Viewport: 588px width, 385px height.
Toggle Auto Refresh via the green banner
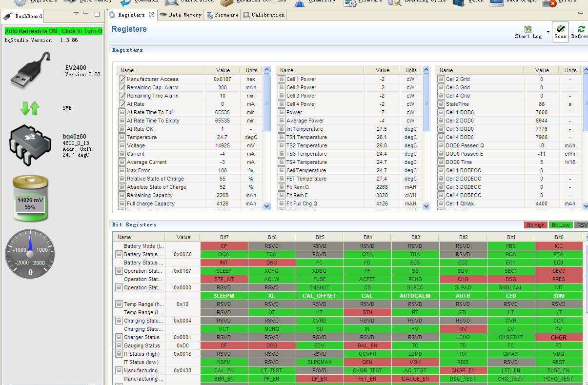tap(54, 31)
